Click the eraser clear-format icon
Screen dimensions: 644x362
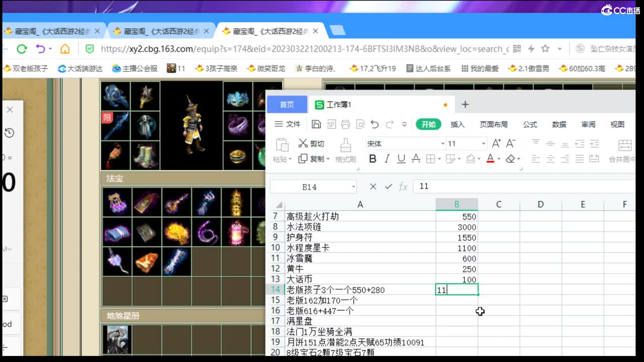click(510, 159)
